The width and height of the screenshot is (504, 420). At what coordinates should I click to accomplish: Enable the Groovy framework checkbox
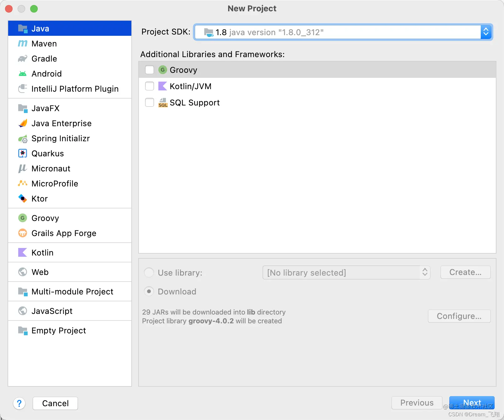[x=150, y=70]
